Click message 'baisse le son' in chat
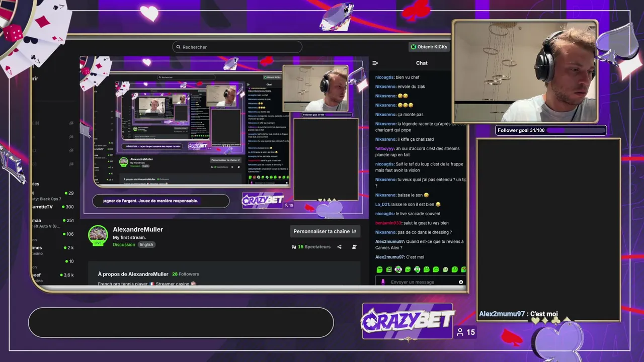 (413, 195)
